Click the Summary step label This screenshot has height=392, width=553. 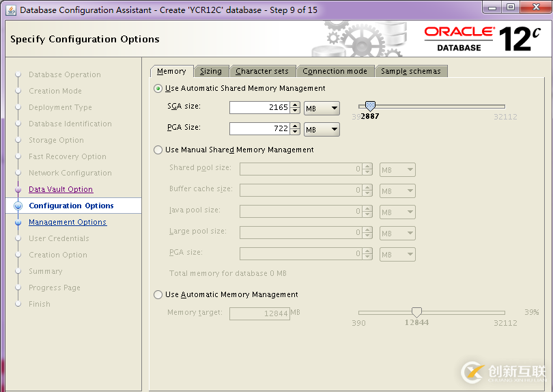point(46,271)
